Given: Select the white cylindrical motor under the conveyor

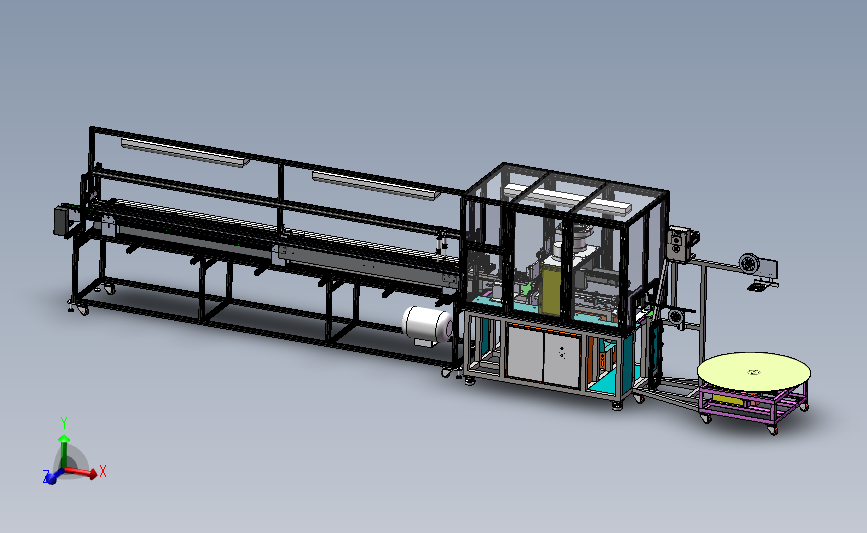Looking at the screenshot, I should 427,326.
